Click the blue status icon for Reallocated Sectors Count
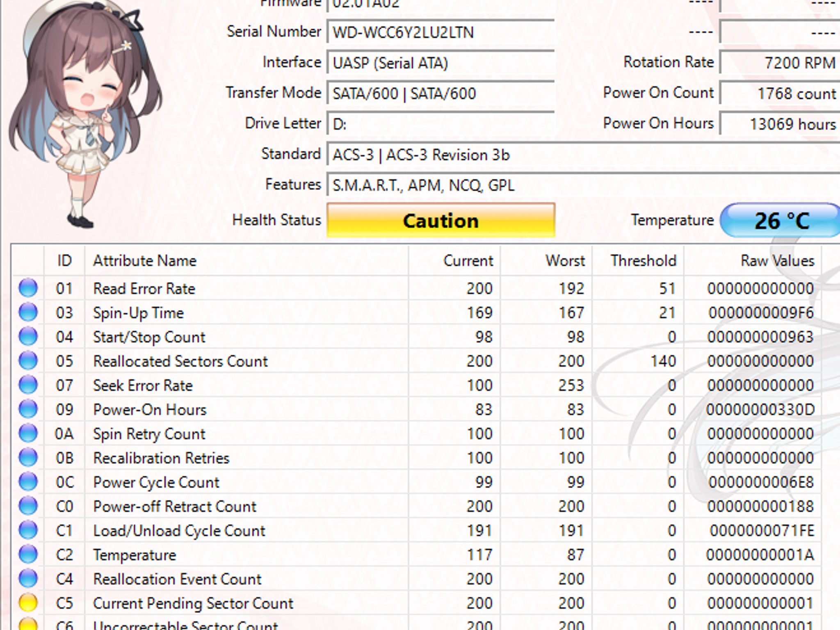 point(28,361)
